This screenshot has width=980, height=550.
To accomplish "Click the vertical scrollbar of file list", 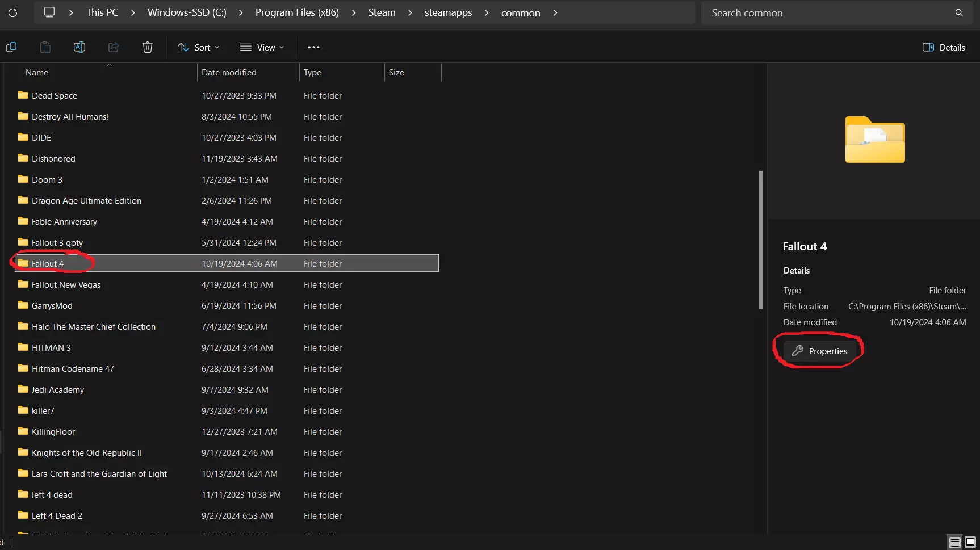I will click(760, 240).
